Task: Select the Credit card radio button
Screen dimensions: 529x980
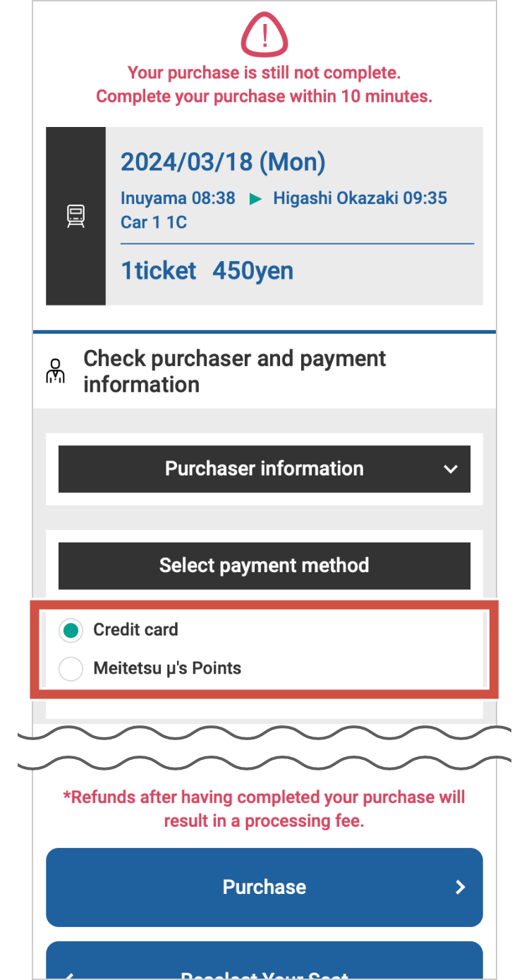Action: 71,630
